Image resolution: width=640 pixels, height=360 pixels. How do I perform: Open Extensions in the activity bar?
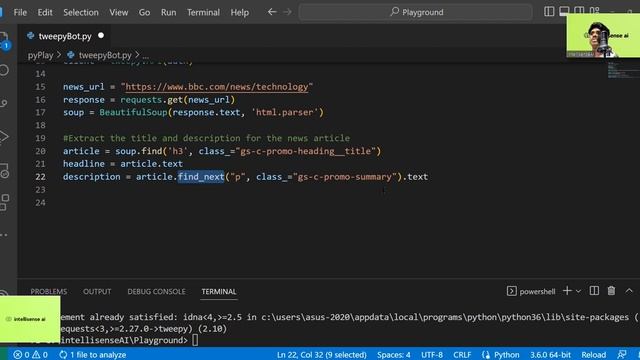4,202
